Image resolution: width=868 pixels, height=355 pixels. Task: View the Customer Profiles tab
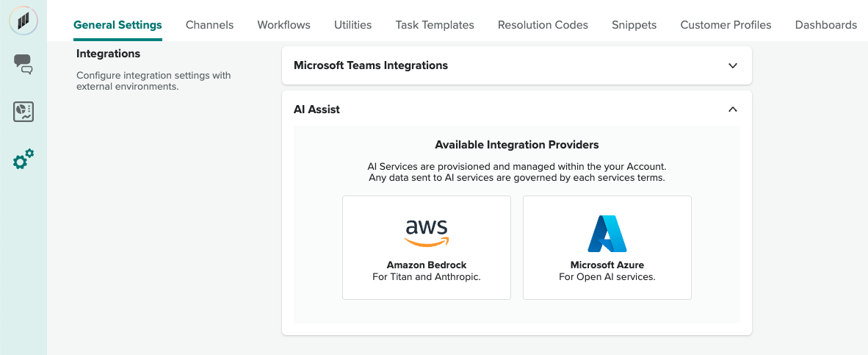click(726, 25)
